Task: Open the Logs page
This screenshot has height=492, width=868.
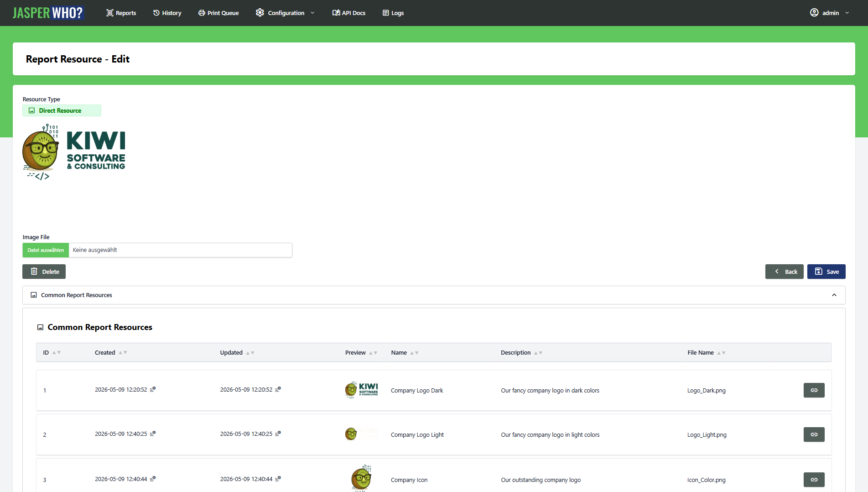Action: point(393,13)
